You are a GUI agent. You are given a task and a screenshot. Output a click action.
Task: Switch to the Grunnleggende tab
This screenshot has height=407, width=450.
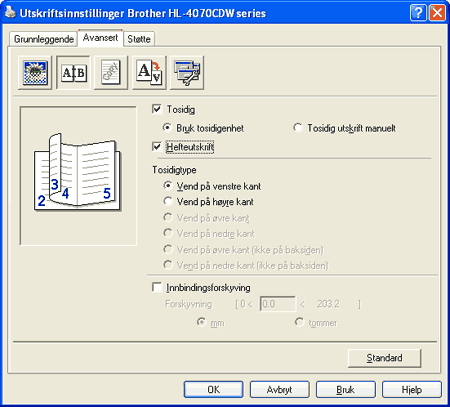point(44,39)
